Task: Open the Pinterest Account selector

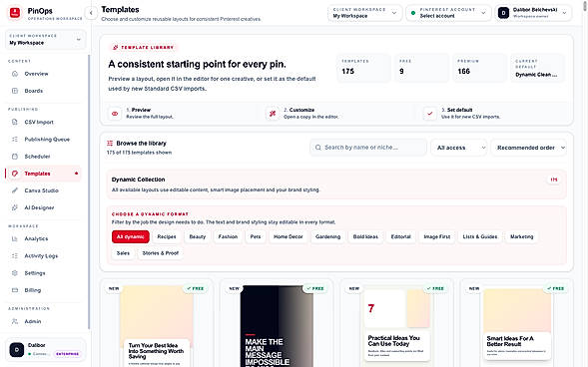Action: (448, 13)
